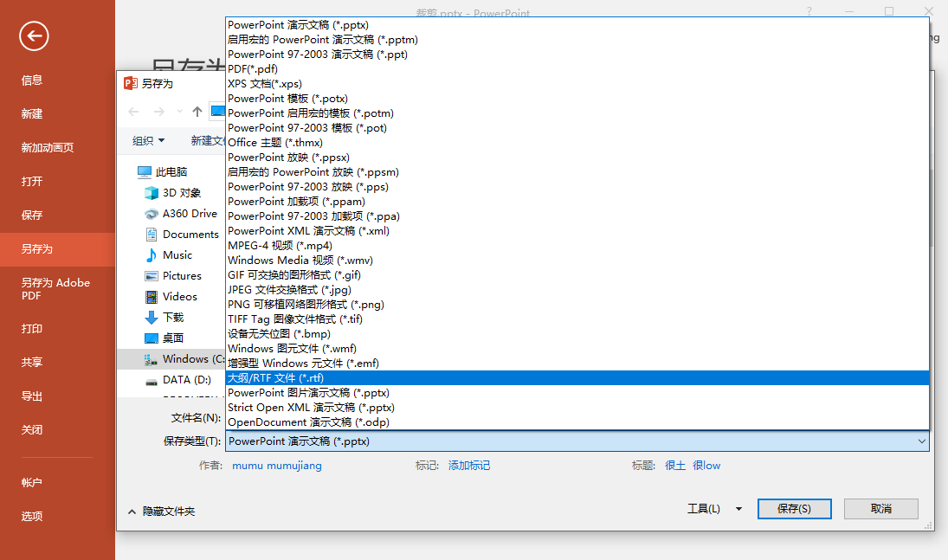Choose JPEG 文件交换格式 (*.jpg)
This screenshot has width=948, height=560.
[x=577, y=290]
